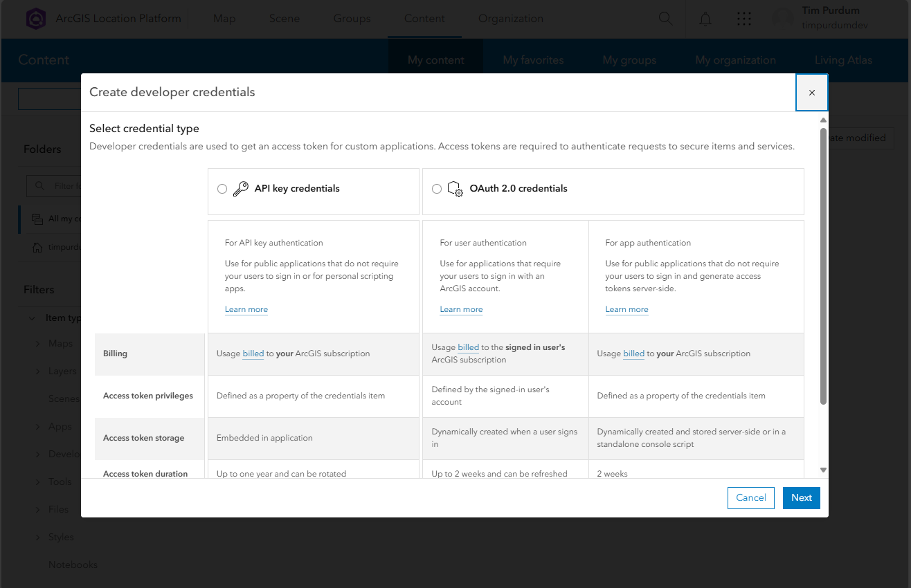The width and height of the screenshot is (911, 588).
Task: Click the Tim Purdum profile avatar
Action: (784, 19)
